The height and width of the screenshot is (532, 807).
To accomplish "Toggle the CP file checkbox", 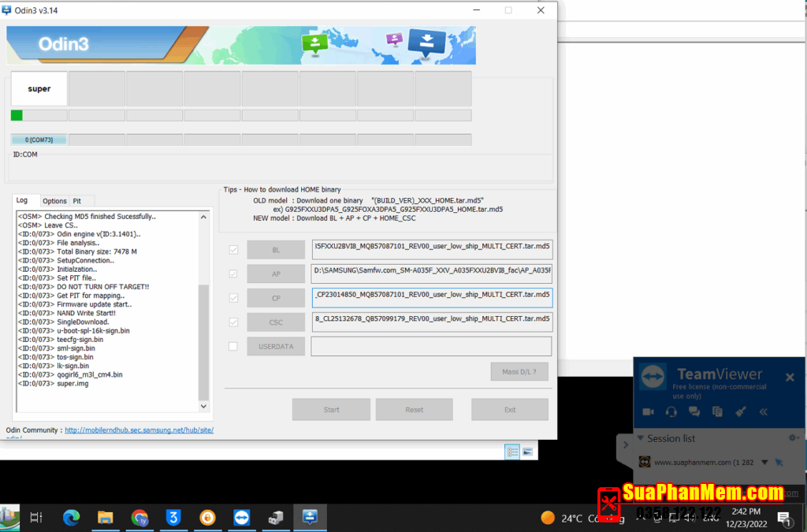I will [233, 298].
